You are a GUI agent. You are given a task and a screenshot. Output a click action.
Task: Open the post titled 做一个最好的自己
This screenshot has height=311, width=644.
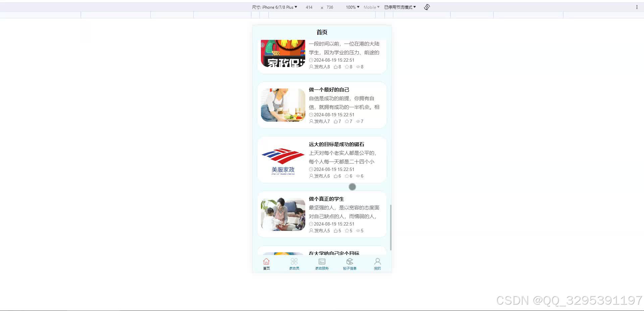[x=329, y=89]
